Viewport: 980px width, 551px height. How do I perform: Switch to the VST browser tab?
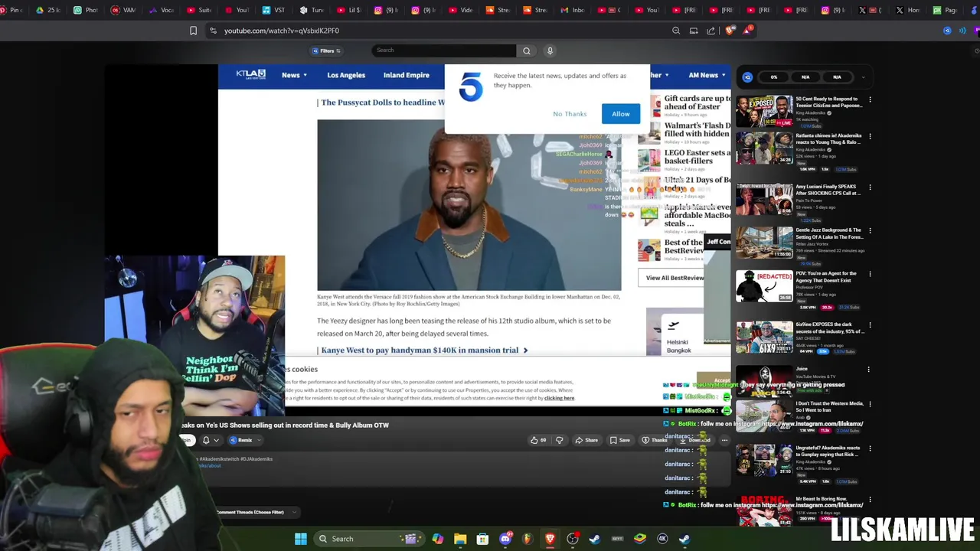tap(273, 10)
